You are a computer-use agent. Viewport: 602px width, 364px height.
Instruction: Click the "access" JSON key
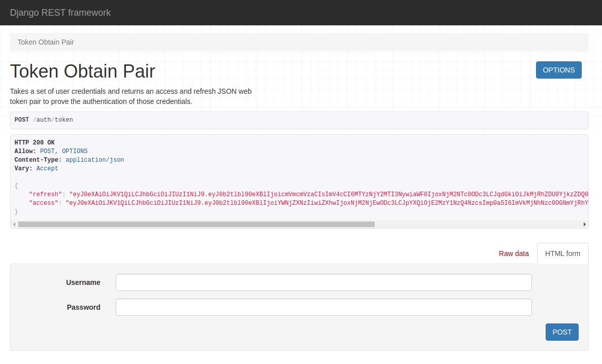44,203
